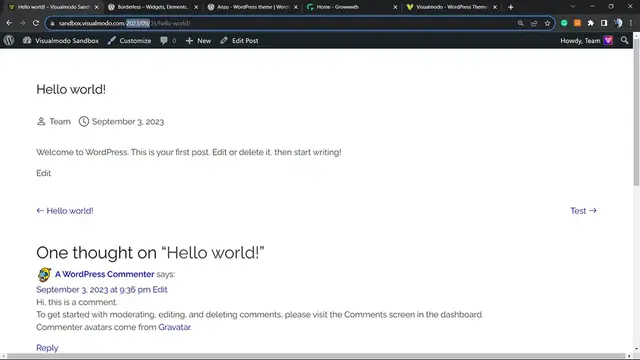Click the commenter avatar image
Screen dimensions: 640x360
point(44,275)
